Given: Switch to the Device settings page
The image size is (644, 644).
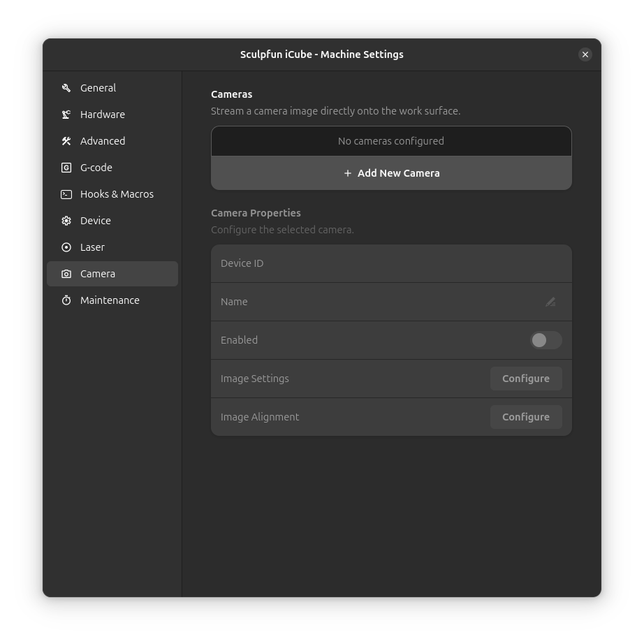Looking at the screenshot, I should tap(96, 221).
